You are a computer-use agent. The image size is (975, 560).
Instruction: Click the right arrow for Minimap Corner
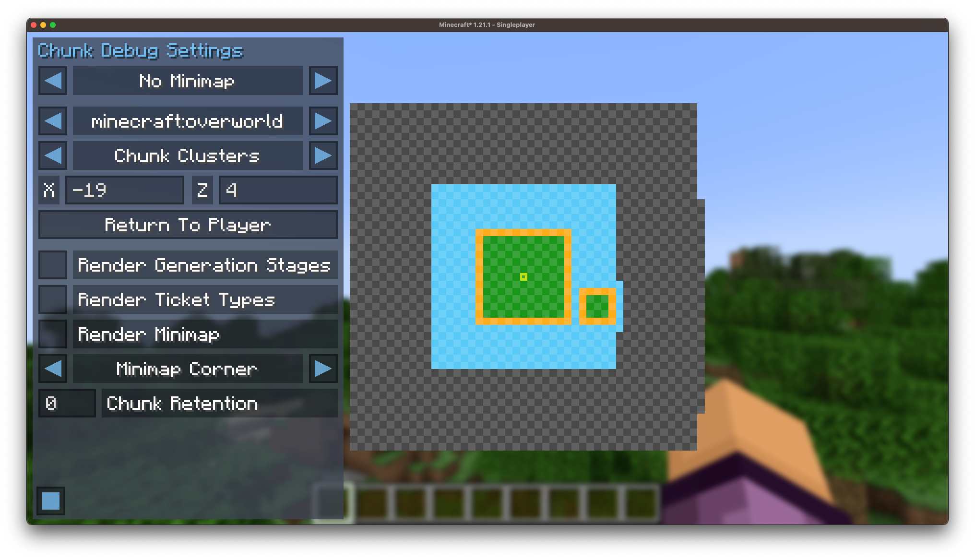[324, 369]
